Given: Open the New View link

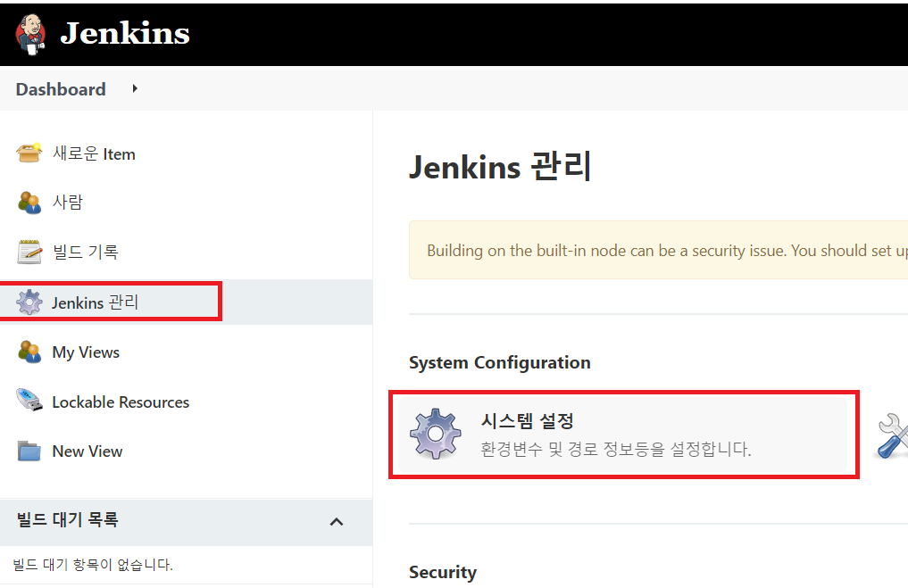Looking at the screenshot, I should (87, 451).
